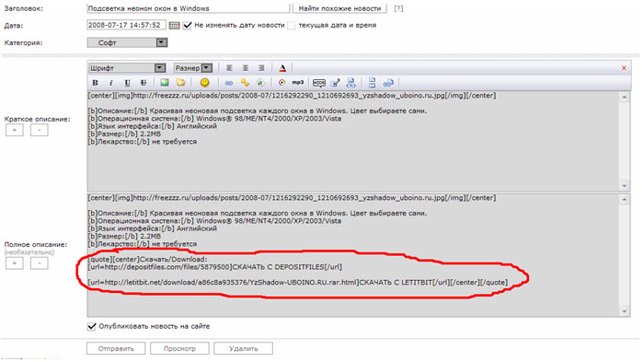Open the [?] help link
Image resolution: width=644 pixels, height=362 pixels.
tap(398, 8)
